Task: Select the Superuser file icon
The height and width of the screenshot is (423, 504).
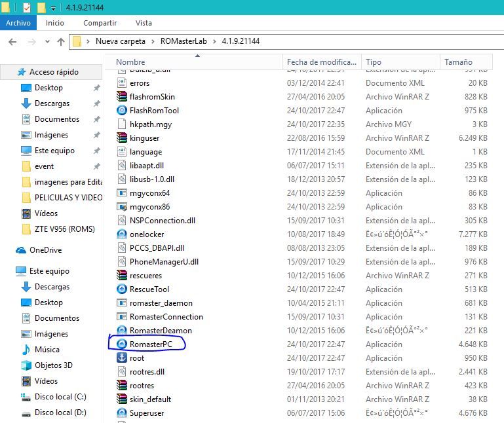Action: pyautogui.click(x=121, y=413)
